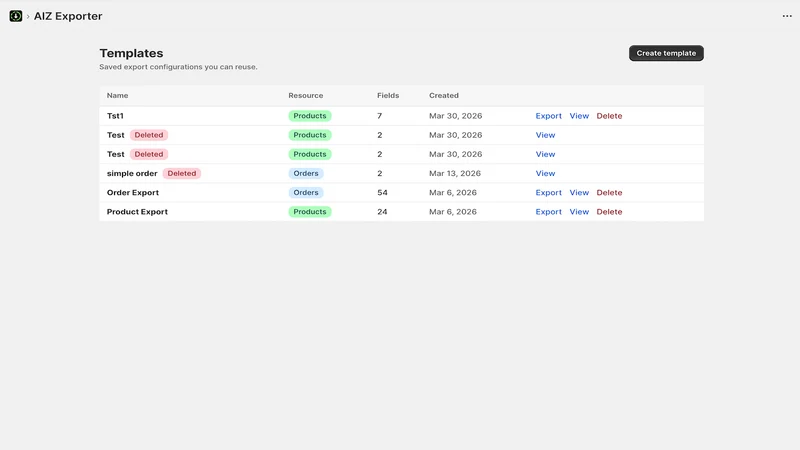Screen dimensions: 800x450
Task: Click the 54 fields count
Action: tap(382, 192)
